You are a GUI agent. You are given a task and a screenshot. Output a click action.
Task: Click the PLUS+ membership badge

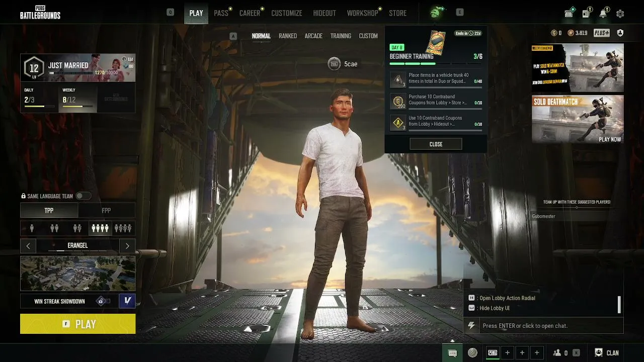601,33
